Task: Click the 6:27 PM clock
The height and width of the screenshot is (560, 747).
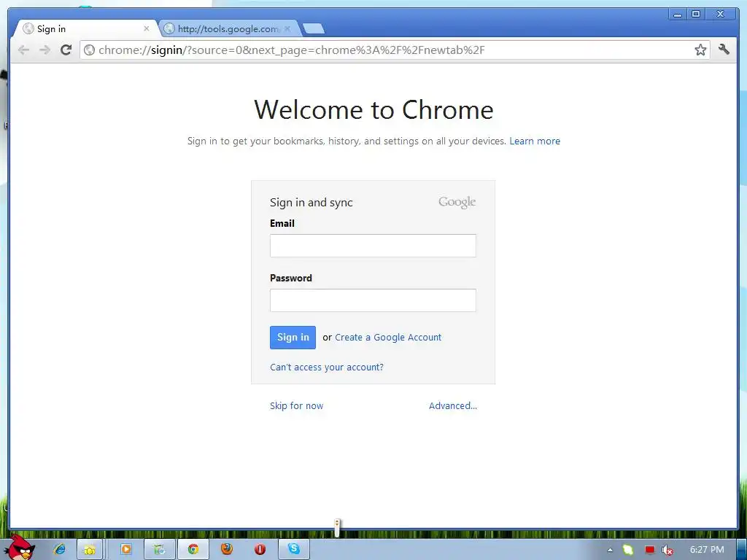Action: pyautogui.click(x=707, y=550)
